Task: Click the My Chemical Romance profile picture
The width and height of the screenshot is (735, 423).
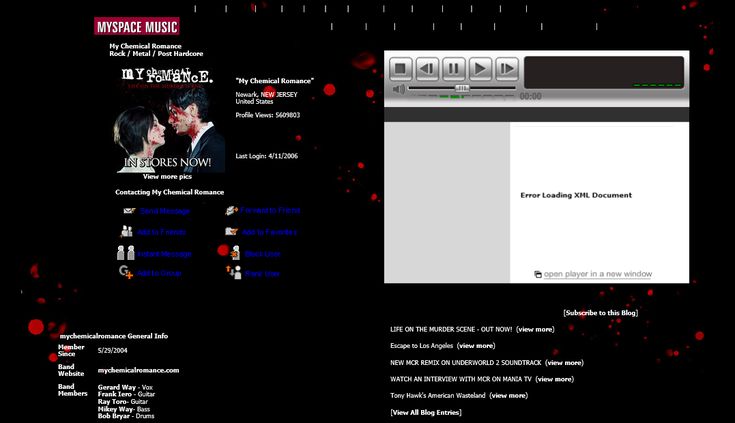Action: (x=169, y=119)
